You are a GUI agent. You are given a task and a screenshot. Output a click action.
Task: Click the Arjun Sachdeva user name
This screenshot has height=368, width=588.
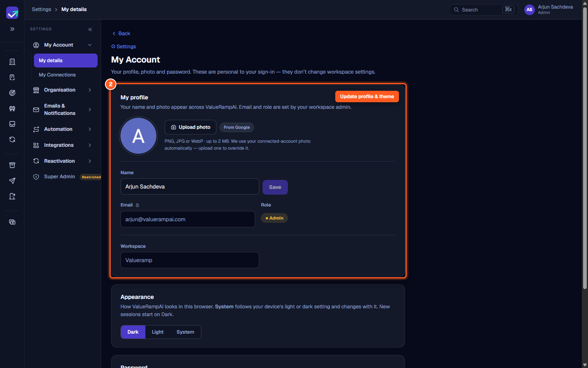pos(555,7)
